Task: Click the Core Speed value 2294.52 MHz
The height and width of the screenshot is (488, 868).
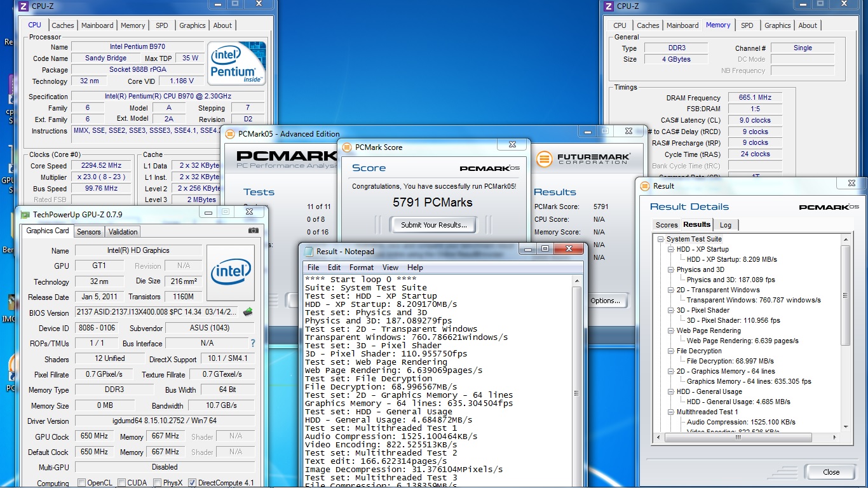Action: (102, 166)
